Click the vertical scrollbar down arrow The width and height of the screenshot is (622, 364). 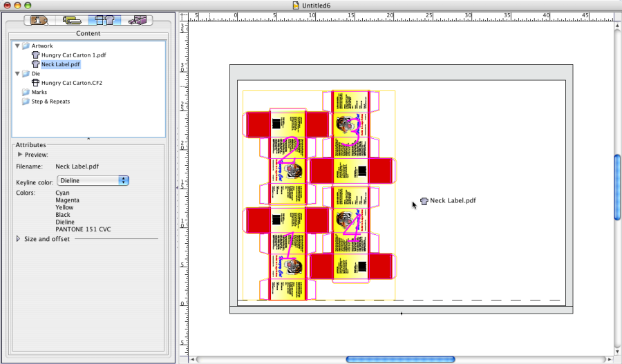point(617,352)
